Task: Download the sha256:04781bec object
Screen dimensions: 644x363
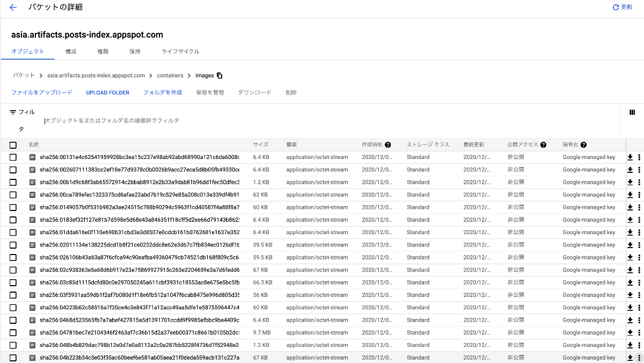Action: click(630, 333)
